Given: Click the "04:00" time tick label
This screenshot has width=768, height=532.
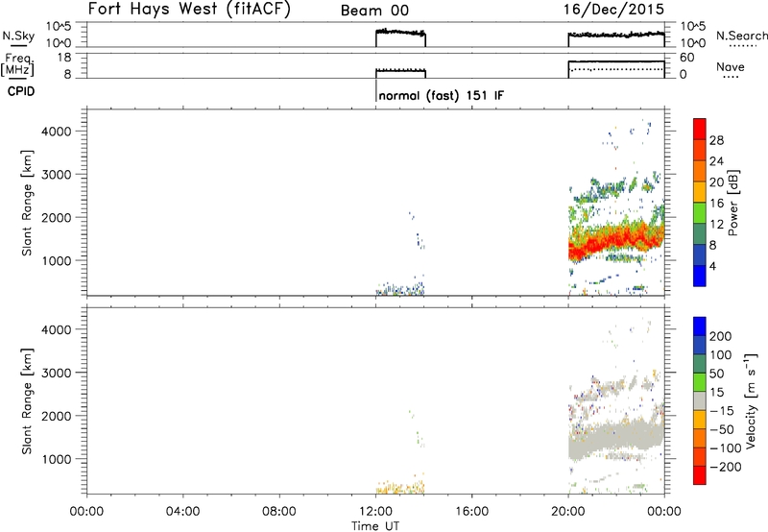Looking at the screenshot, I should click(x=182, y=512).
